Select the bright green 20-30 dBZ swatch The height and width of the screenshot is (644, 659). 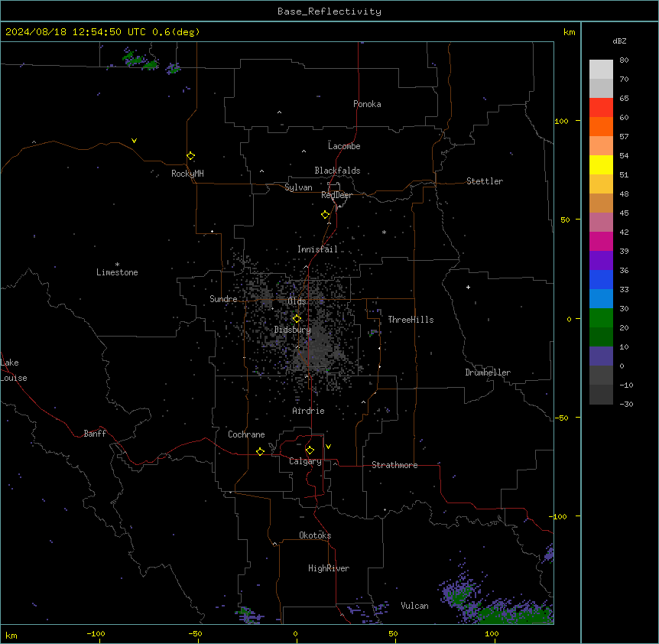tap(601, 318)
